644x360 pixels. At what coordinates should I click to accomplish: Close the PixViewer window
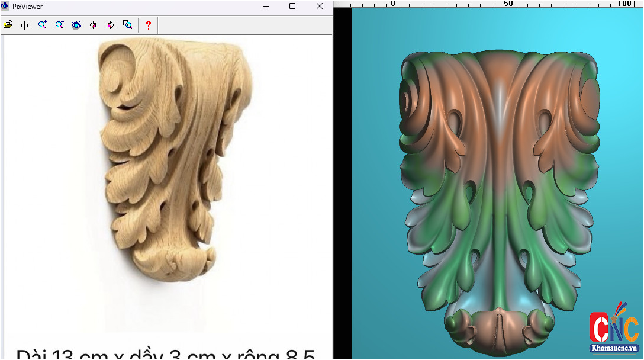pos(320,6)
